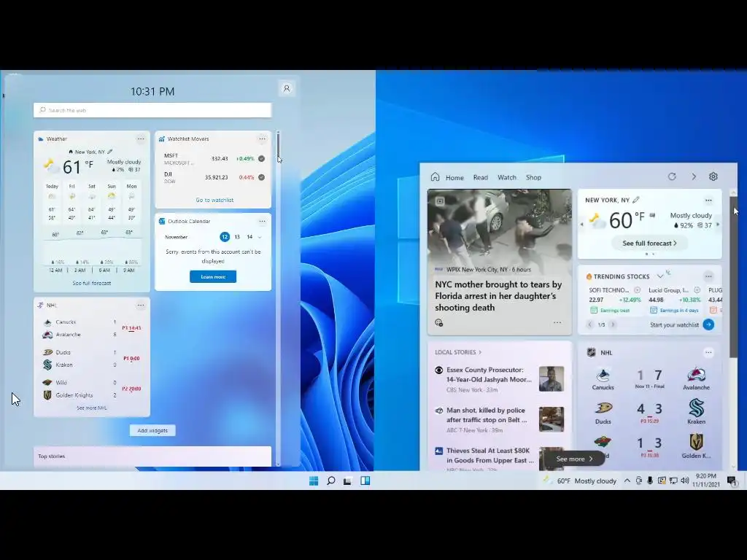Open Widgets icon on taskbar

pos(365,481)
